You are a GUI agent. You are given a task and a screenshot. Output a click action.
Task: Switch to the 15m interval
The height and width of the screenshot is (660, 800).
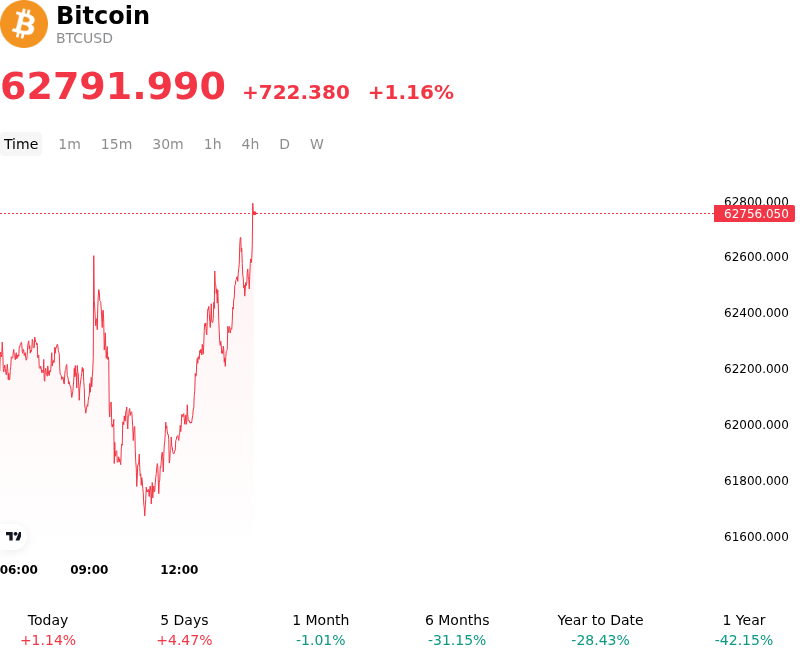click(x=116, y=144)
